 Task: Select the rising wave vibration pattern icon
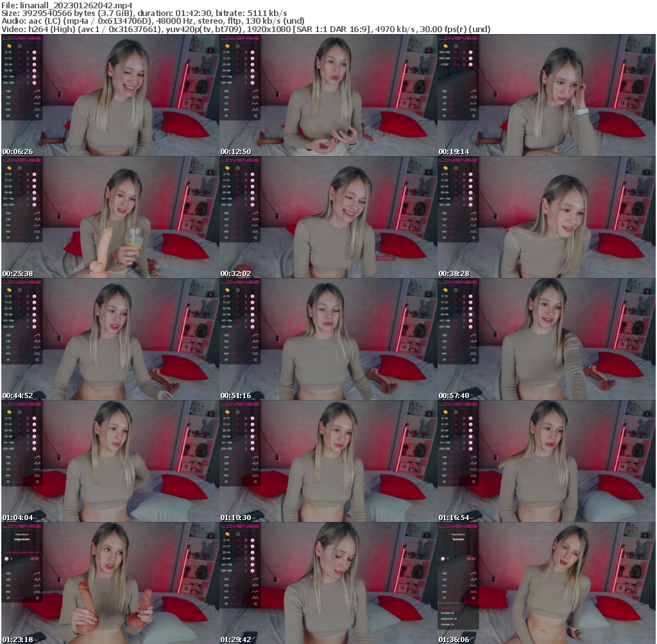pos(37,91)
